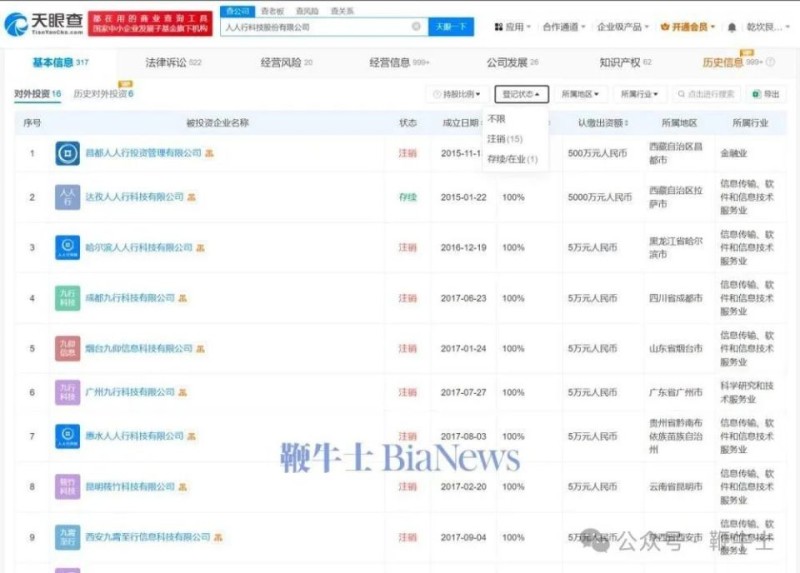This screenshot has width=800, height=573.
Task: Switch to 经营信息 tab
Action: tap(399, 62)
